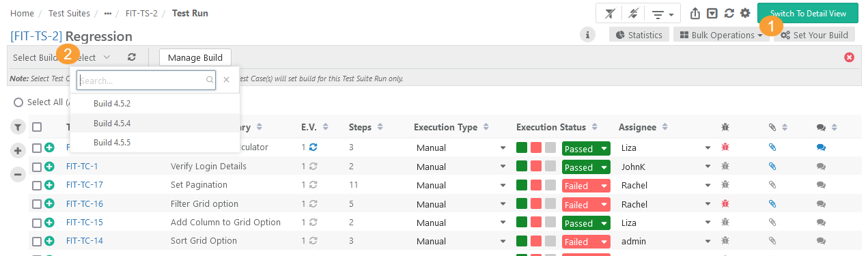Go to Home in the breadcrumb
This screenshot has height=256, width=868.
click(x=22, y=13)
